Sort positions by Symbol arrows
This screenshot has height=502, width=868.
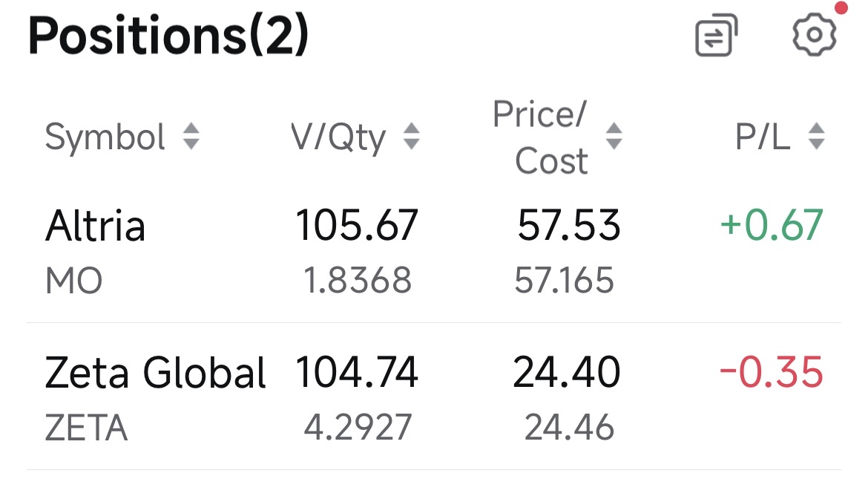pos(191,137)
